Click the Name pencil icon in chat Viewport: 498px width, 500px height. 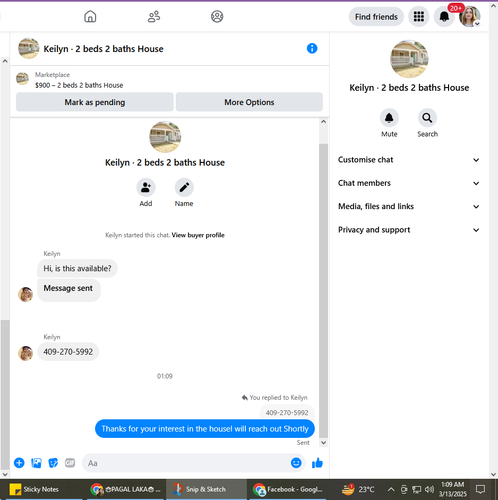tap(184, 187)
